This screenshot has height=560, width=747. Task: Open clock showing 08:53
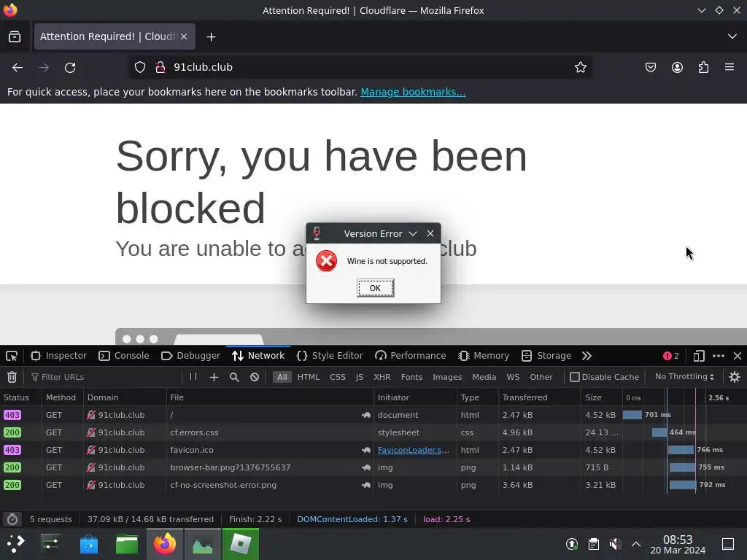point(678,544)
